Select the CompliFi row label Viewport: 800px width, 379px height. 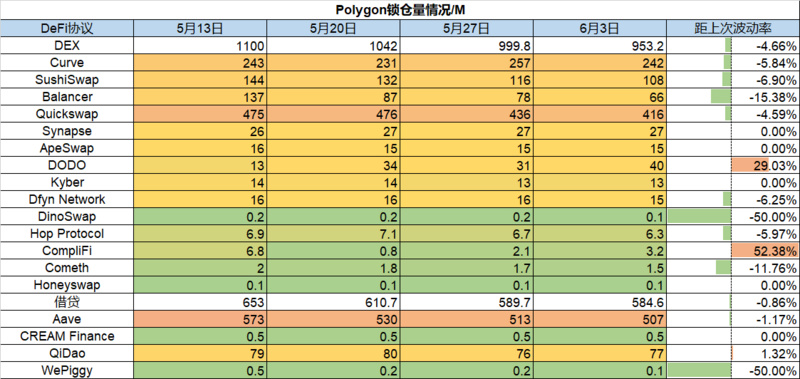point(67,251)
